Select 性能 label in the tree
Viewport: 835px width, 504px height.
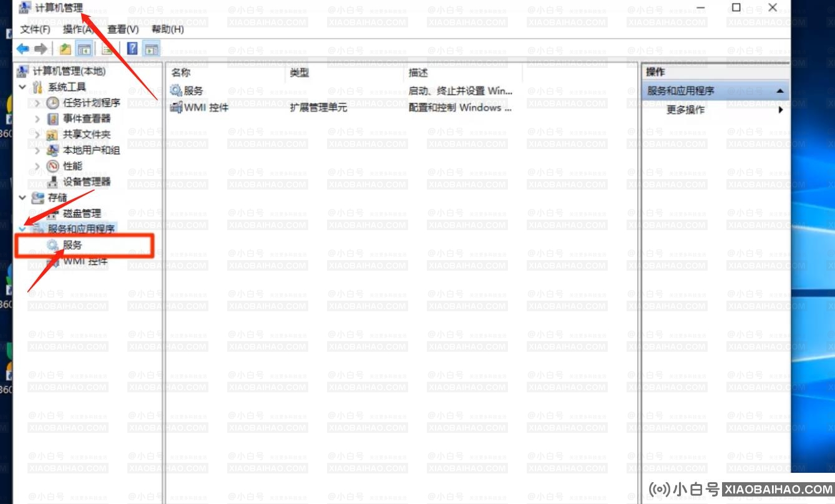(x=72, y=166)
